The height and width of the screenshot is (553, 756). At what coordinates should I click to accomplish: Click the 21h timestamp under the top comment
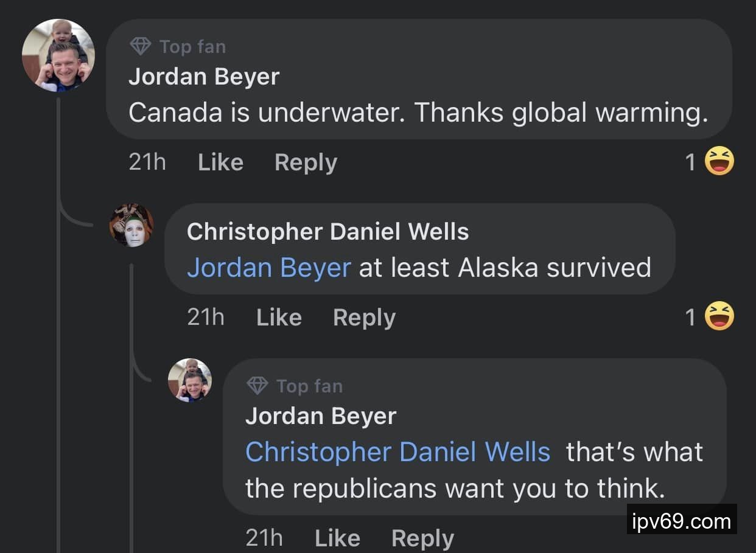pyautogui.click(x=147, y=162)
